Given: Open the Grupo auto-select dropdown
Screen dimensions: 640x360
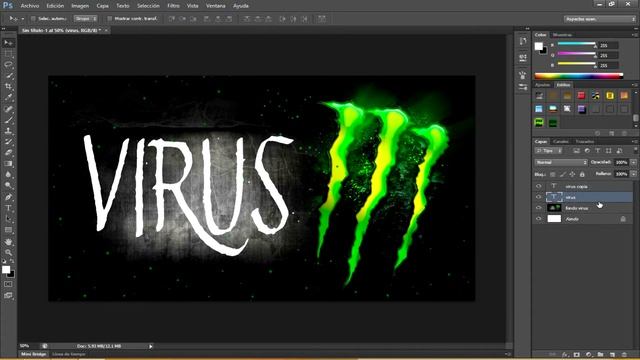Looking at the screenshot, I should tap(86, 19).
